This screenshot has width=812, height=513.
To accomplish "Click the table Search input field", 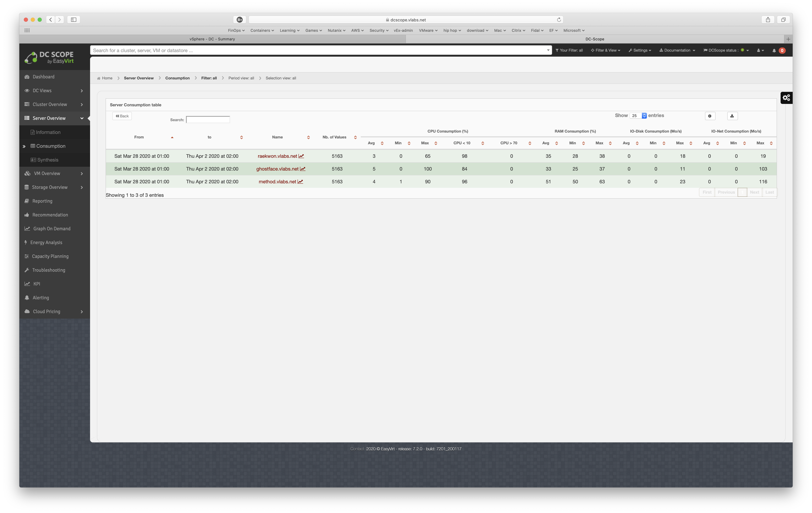I will 208,119.
